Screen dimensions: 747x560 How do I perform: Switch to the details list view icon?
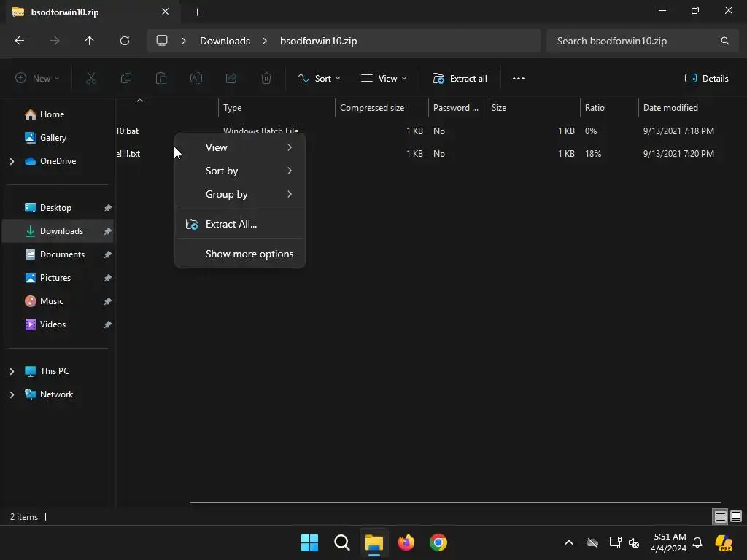tap(720, 517)
